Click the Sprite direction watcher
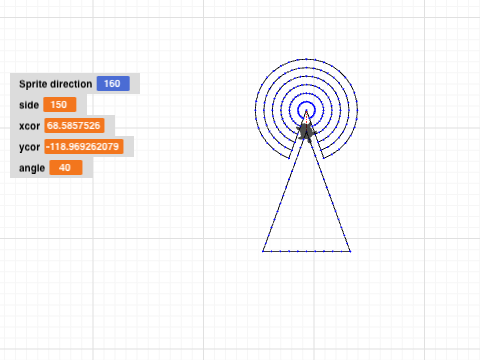 (x=75, y=84)
